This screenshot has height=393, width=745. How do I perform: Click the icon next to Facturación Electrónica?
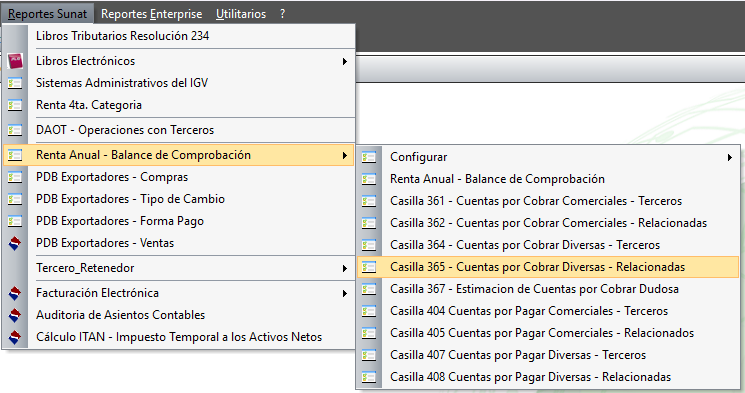coord(15,293)
